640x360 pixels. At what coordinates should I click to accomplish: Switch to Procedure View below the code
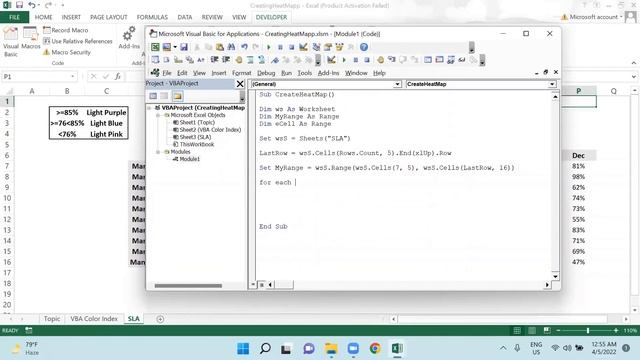pos(254,284)
